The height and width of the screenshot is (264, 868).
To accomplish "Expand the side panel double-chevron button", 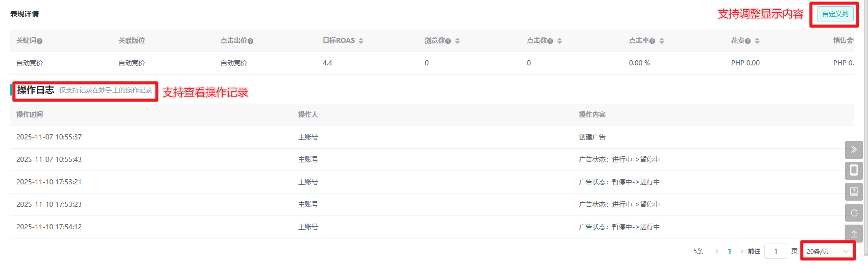I will tap(854, 150).
